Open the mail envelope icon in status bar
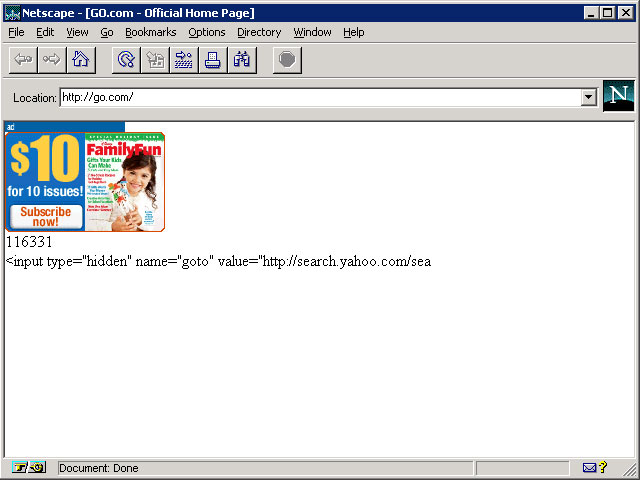This screenshot has height=480, width=640. tap(589, 467)
